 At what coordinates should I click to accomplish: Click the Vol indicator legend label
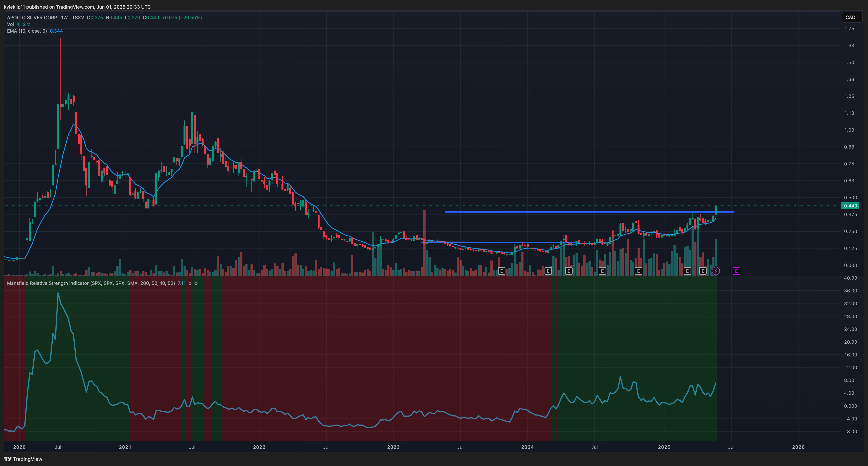pos(10,24)
